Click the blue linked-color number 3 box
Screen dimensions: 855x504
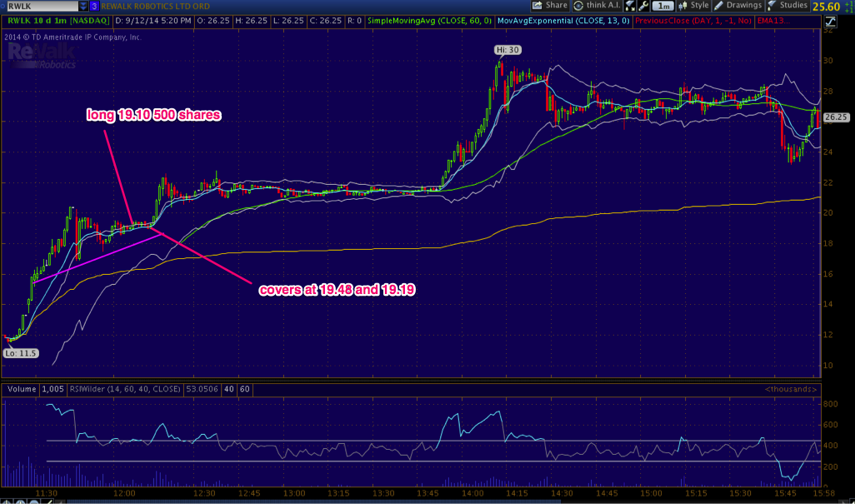[x=93, y=5]
